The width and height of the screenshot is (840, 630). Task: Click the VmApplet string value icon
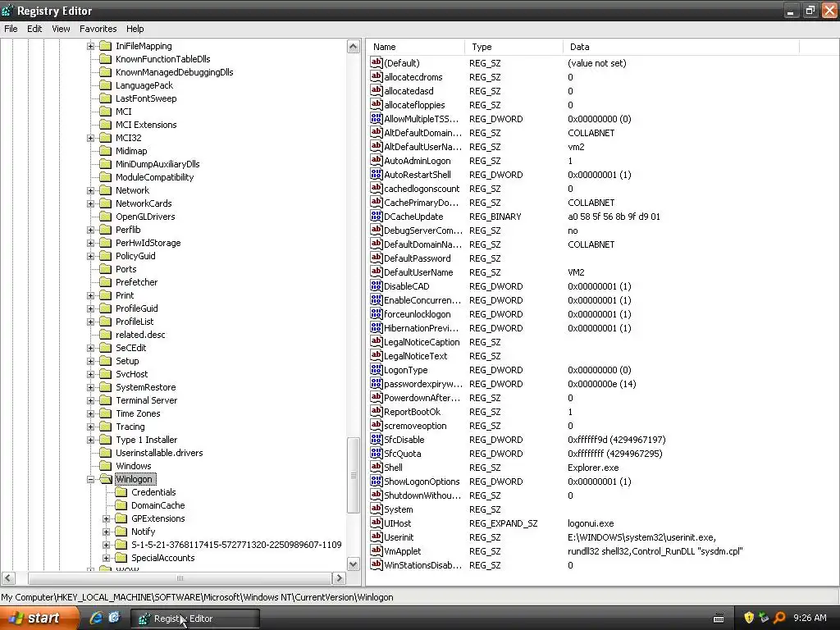tap(376, 550)
